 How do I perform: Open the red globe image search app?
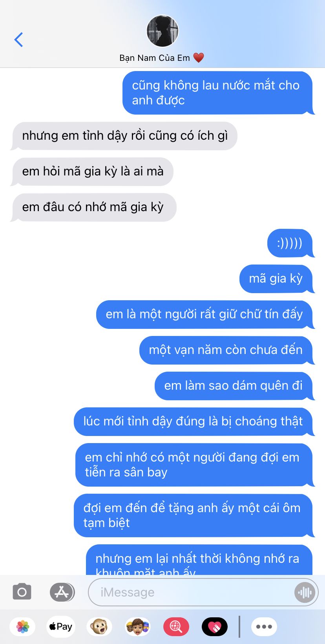176,627
